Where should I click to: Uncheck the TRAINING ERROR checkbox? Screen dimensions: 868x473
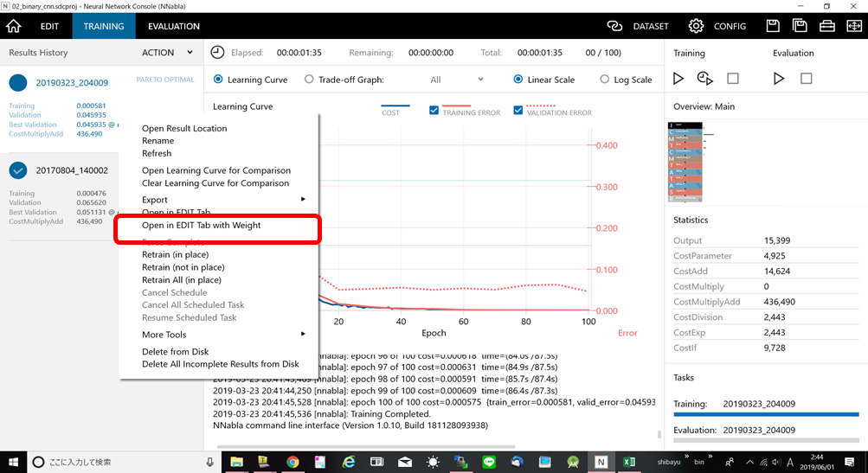click(434, 110)
